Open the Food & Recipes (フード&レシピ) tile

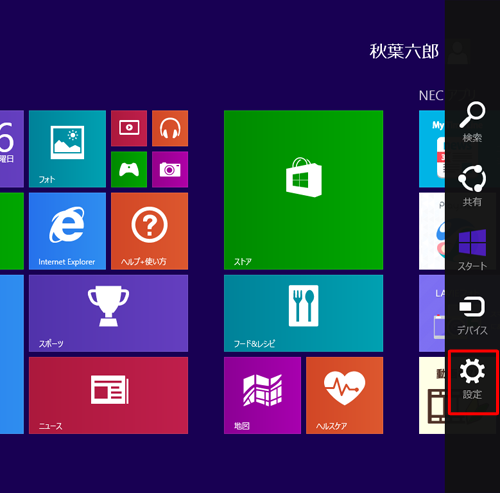303,313
